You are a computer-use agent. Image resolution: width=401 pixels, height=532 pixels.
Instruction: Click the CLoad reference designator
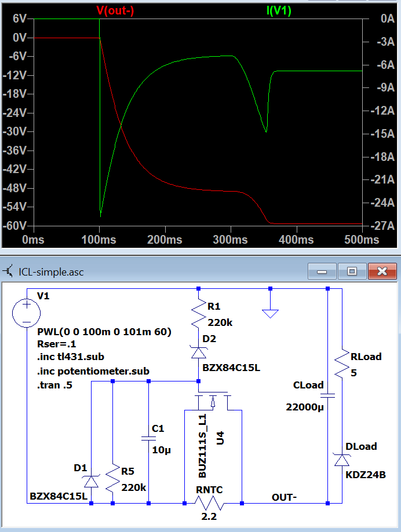point(308,385)
